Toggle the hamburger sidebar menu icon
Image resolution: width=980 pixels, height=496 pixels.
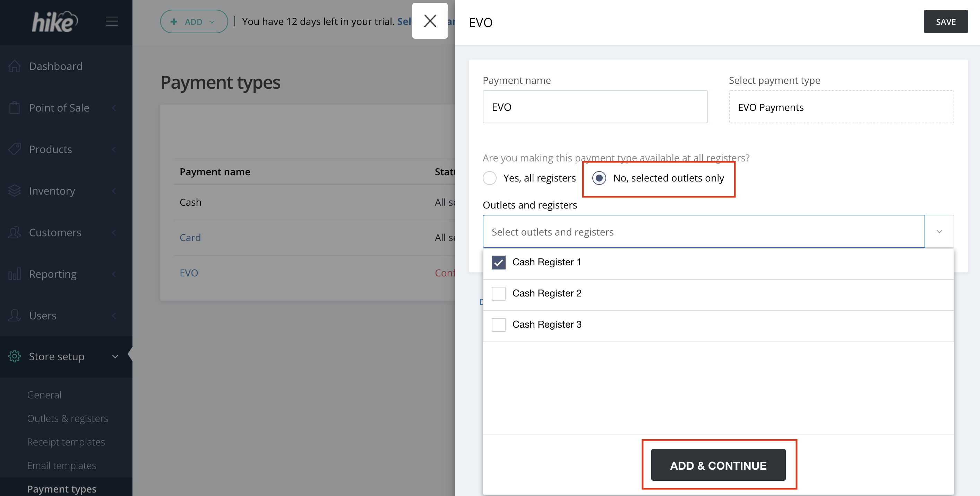point(111,21)
